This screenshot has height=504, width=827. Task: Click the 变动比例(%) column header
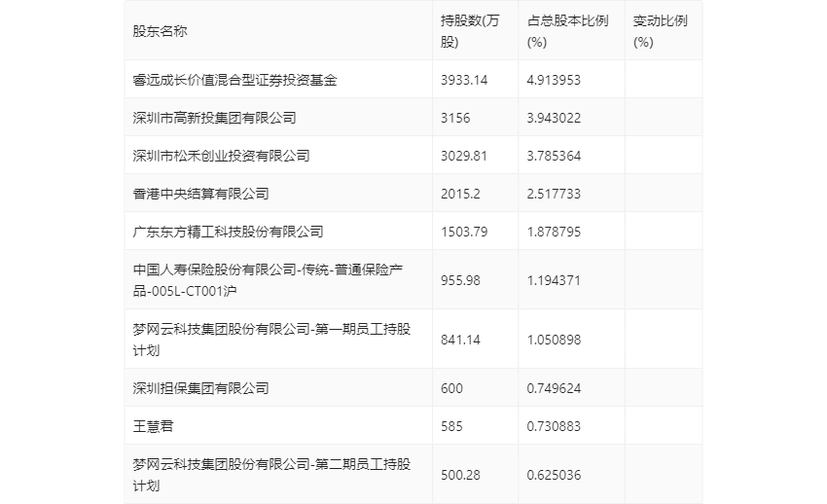[x=660, y=31]
